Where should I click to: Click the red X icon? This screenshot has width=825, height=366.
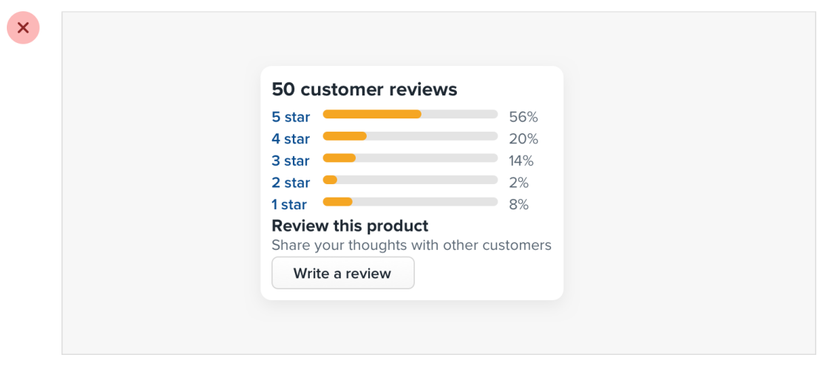pos(23,28)
